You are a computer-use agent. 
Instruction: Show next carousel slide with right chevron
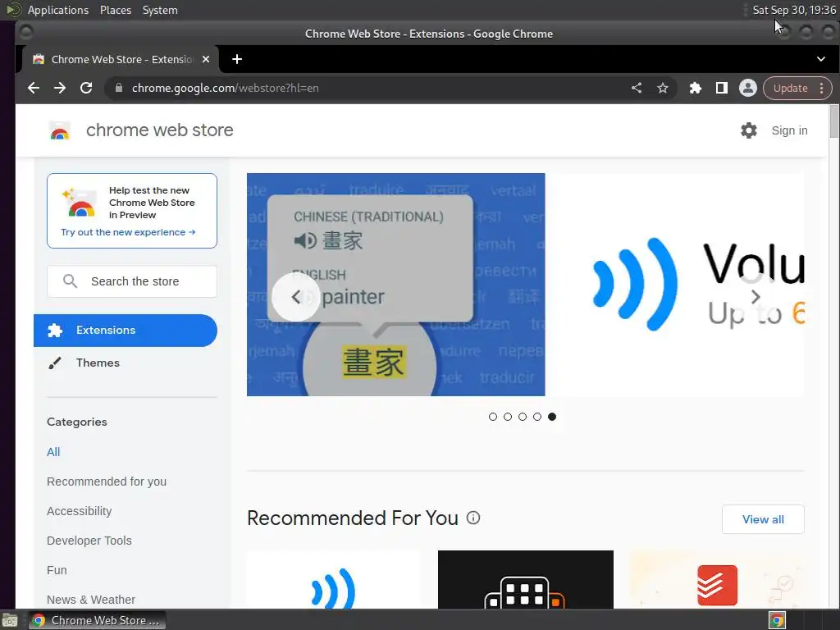[756, 297]
